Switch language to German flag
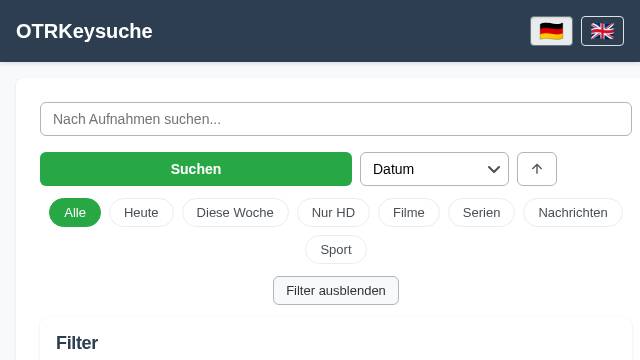Viewport: 640px width, 360px height. tap(551, 31)
